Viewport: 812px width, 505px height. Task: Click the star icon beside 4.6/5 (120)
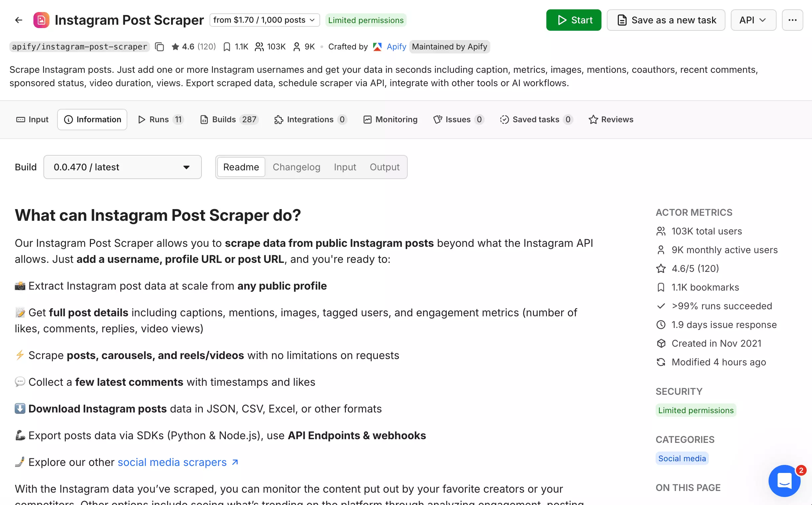click(661, 269)
